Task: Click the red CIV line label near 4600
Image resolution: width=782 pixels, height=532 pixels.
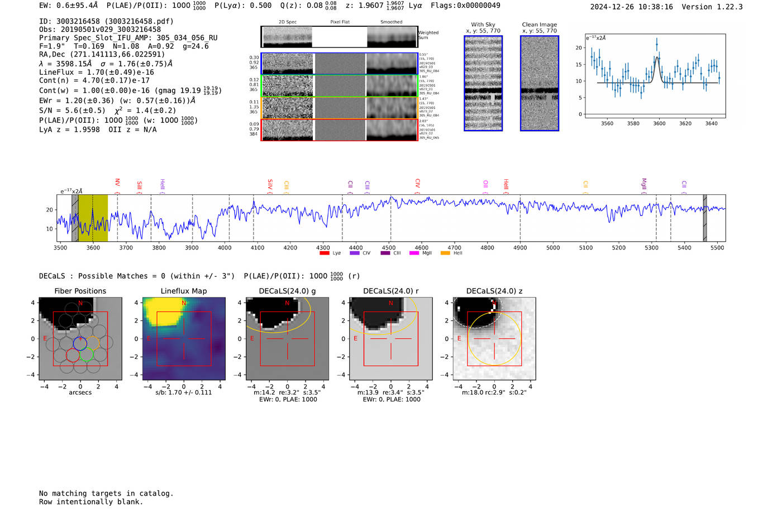Action: [417, 183]
